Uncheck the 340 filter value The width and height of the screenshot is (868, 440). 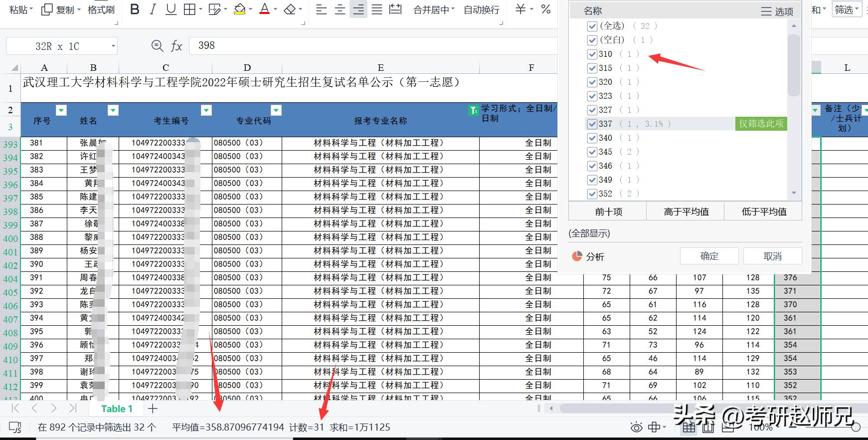pos(592,138)
